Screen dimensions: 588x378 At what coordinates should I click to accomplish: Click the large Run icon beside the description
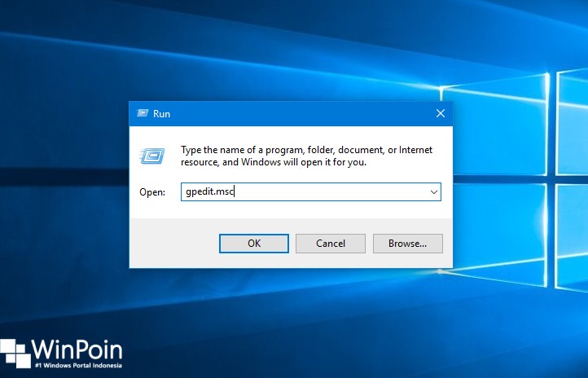(x=152, y=156)
